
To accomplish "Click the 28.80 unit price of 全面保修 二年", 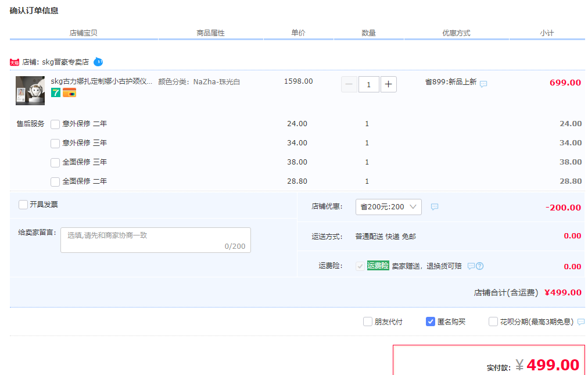I will (x=297, y=181).
